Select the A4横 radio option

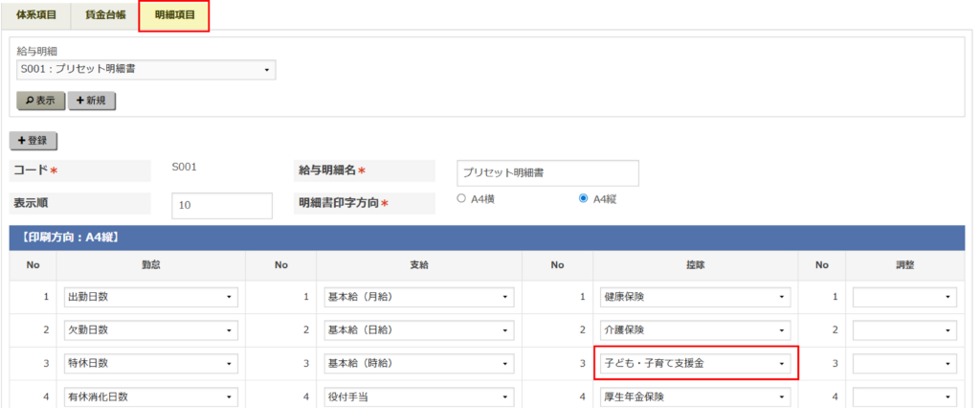point(461,199)
